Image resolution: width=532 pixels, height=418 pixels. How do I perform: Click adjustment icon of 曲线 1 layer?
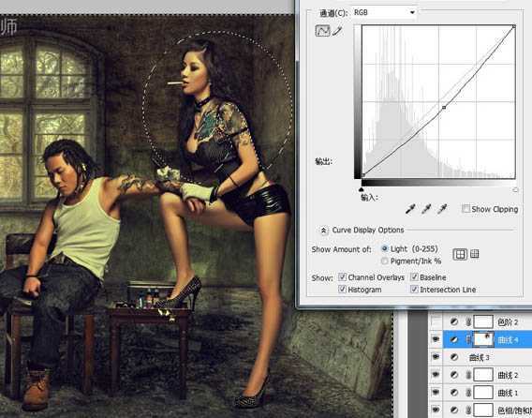(453, 393)
